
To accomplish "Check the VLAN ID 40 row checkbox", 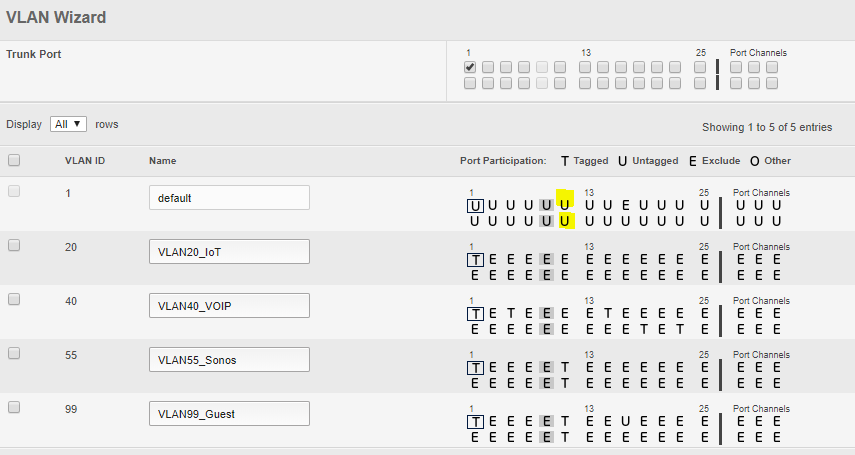I will click(x=14, y=299).
